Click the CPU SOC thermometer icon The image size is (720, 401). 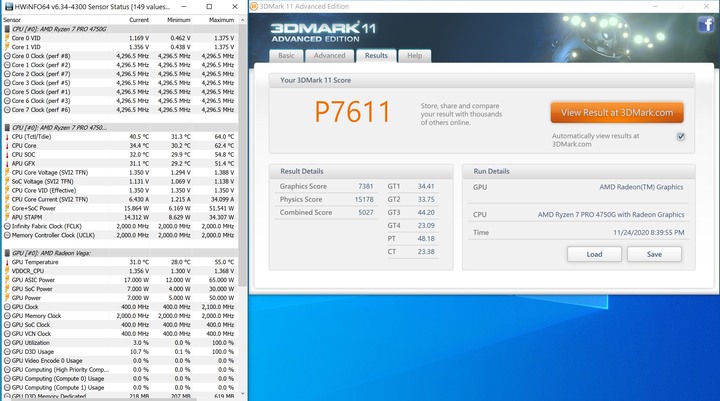tap(7, 154)
